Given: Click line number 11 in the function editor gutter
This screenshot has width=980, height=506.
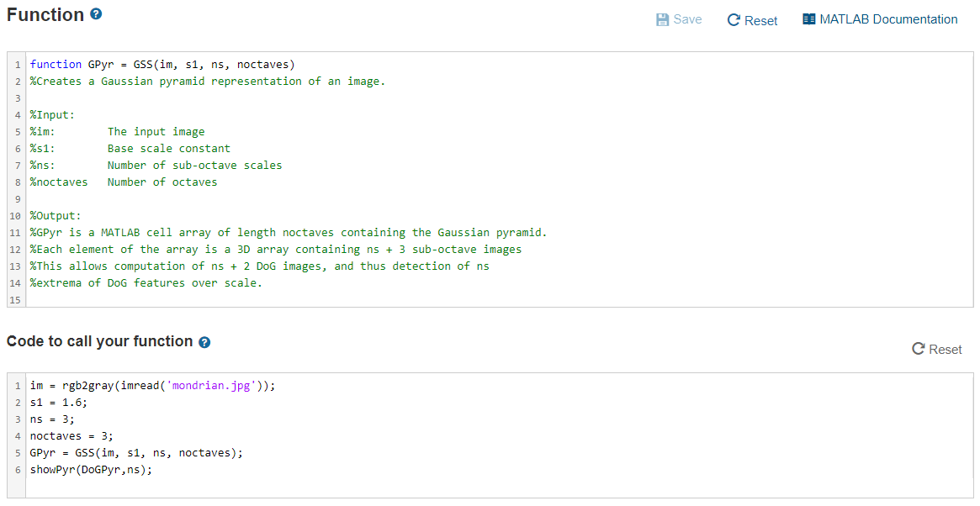Looking at the screenshot, I should pyautogui.click(x=14, y=232).
